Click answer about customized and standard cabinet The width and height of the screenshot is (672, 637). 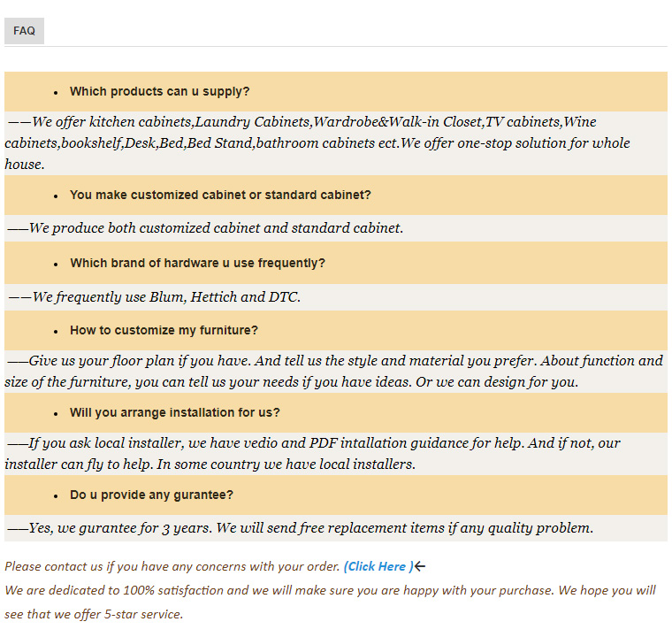click(205, 227)
